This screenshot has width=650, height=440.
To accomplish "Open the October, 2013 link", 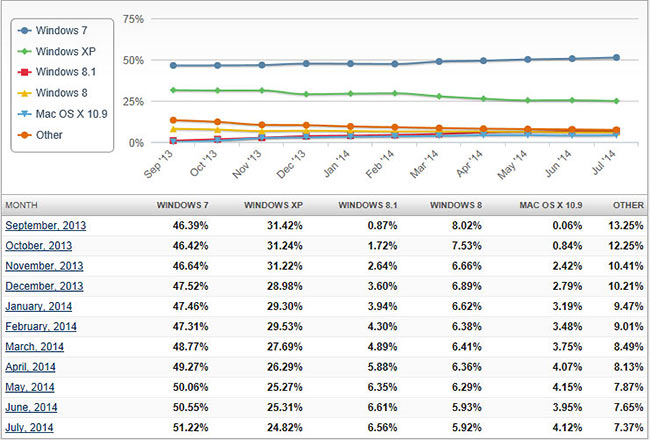I will tap(41, 246).
